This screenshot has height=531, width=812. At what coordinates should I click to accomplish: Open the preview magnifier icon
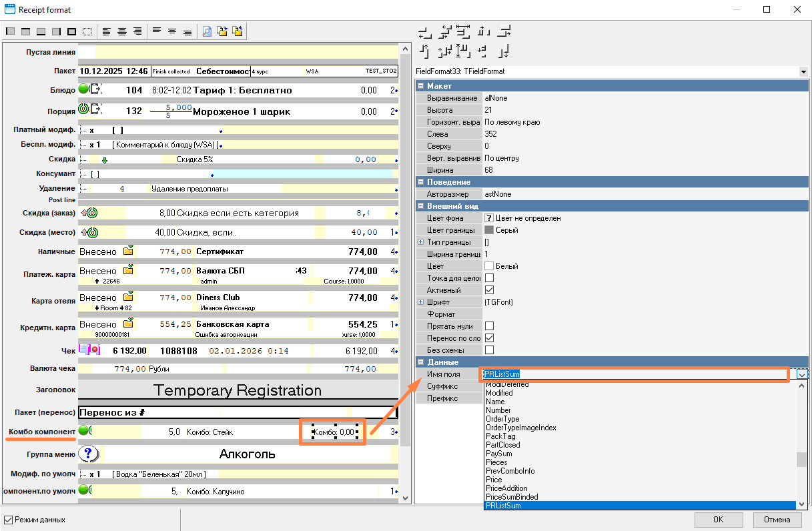207,31
